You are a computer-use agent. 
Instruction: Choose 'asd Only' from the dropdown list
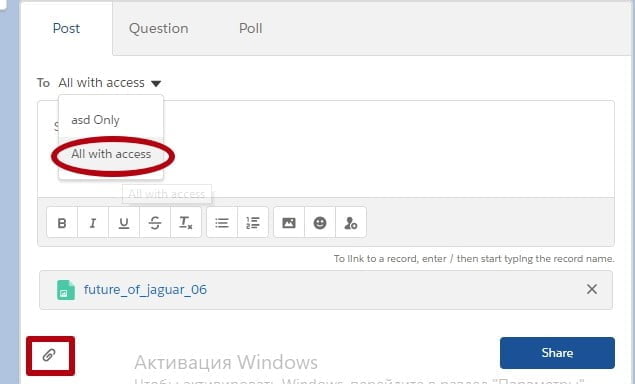(x=96, y=120)
